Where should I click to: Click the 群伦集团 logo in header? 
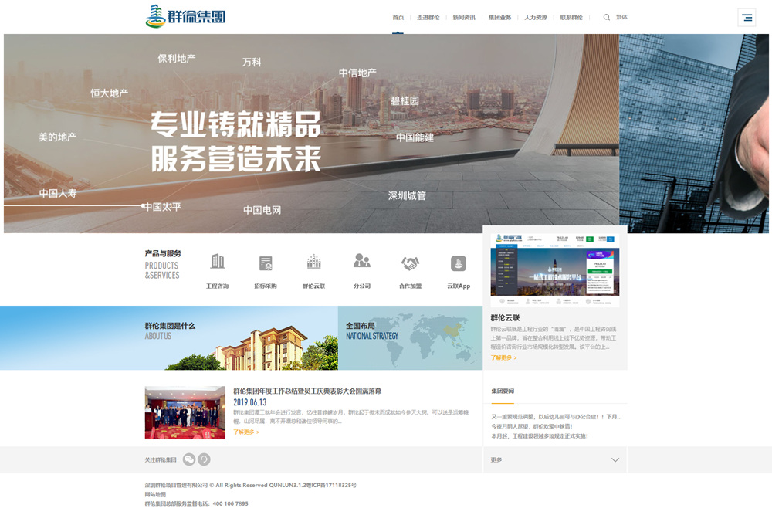click(x=185, y=16)
